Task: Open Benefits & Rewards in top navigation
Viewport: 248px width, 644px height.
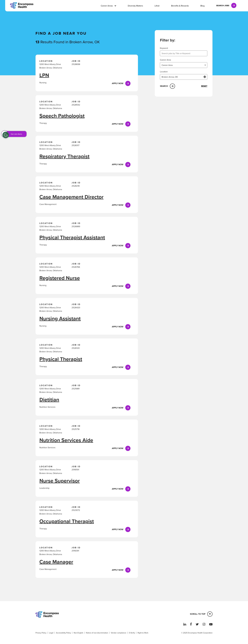Action: coord(180,6)
